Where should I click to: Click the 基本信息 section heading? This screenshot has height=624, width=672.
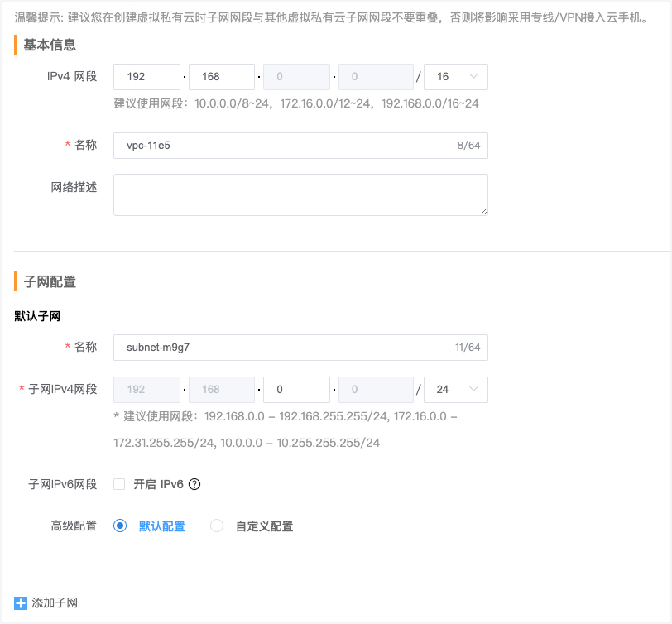46,46
